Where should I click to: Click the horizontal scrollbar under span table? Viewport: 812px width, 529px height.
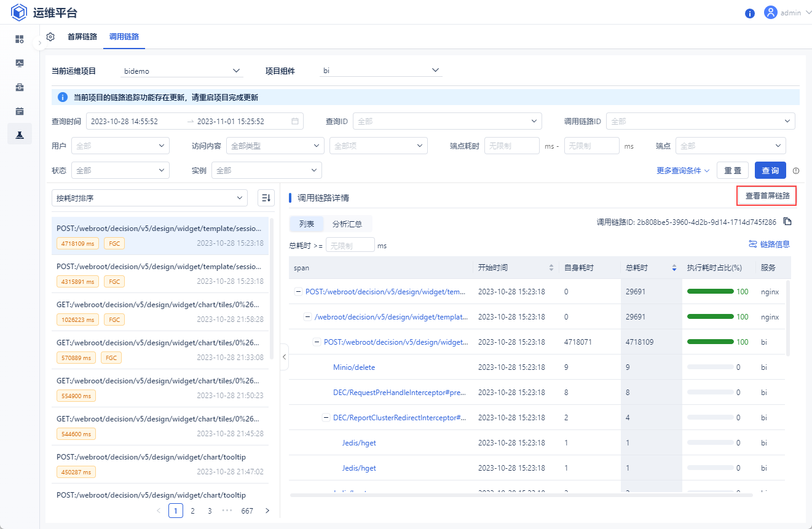pos(521,495)
